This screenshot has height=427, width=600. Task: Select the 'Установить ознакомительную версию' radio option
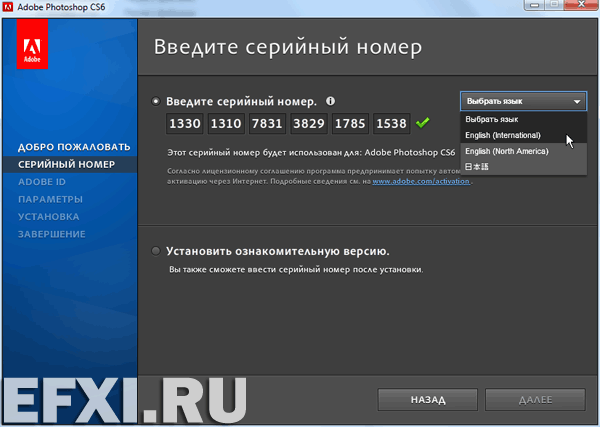coord(155,251)
